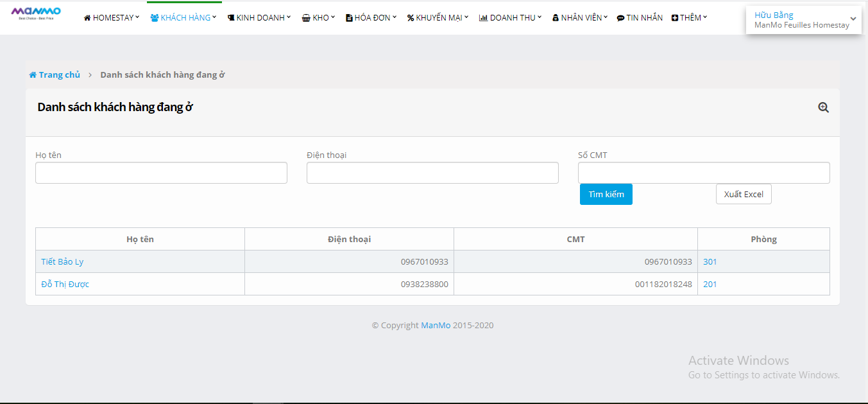This screenshot has width=868, height=404.
Task: Open the DOANH THU menu
Action: click(510, 18)
